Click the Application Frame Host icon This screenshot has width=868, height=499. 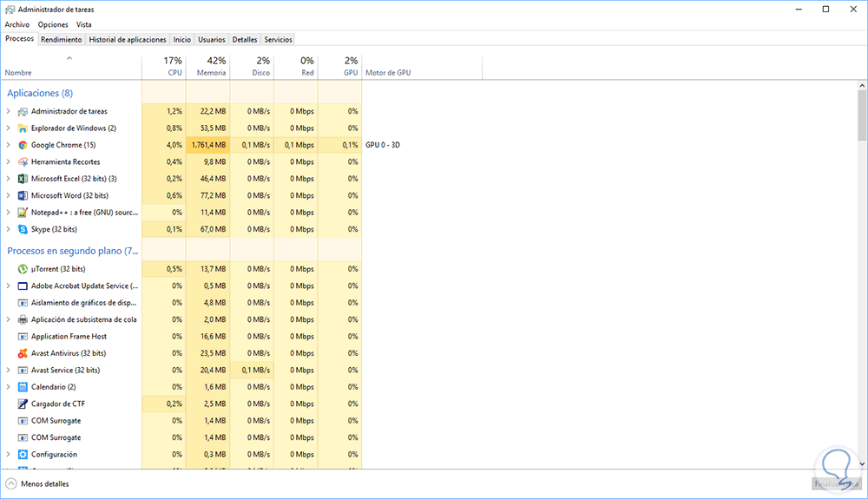pos(23,337)
